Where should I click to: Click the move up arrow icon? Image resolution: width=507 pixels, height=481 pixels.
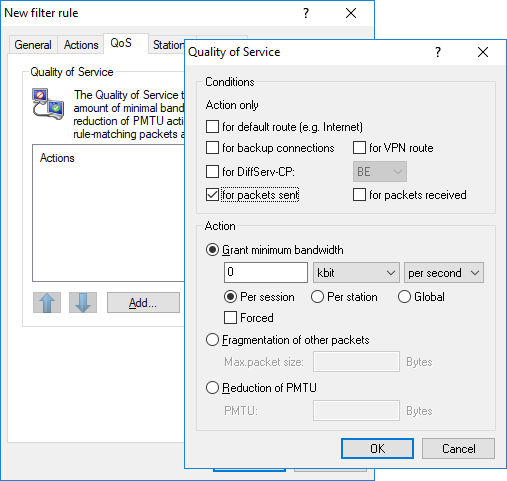[x=47, y=303]
